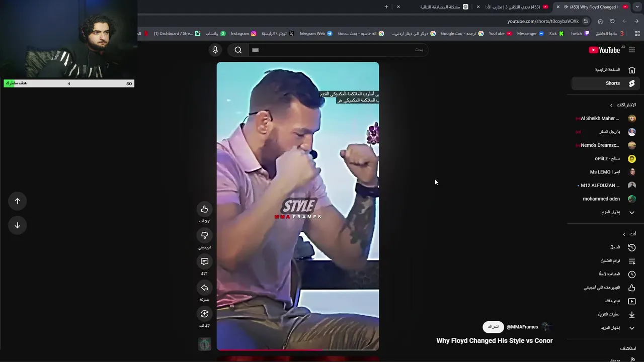644x362 pixels.
Task: Open site settings icon in address bar
Action: click(x=586, y=21)
